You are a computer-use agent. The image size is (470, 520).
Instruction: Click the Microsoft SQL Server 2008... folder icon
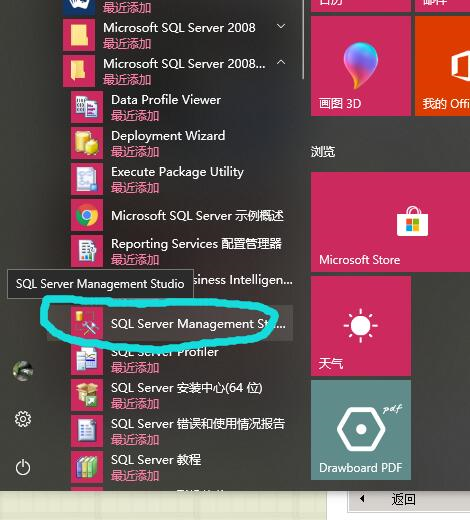(79, 71)
